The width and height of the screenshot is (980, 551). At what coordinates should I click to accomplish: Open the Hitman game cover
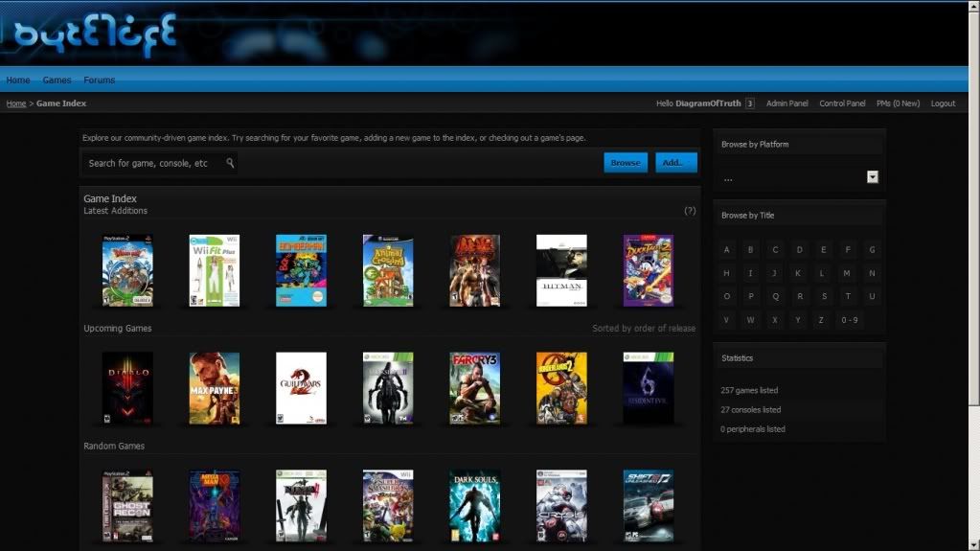coord(562,271)
